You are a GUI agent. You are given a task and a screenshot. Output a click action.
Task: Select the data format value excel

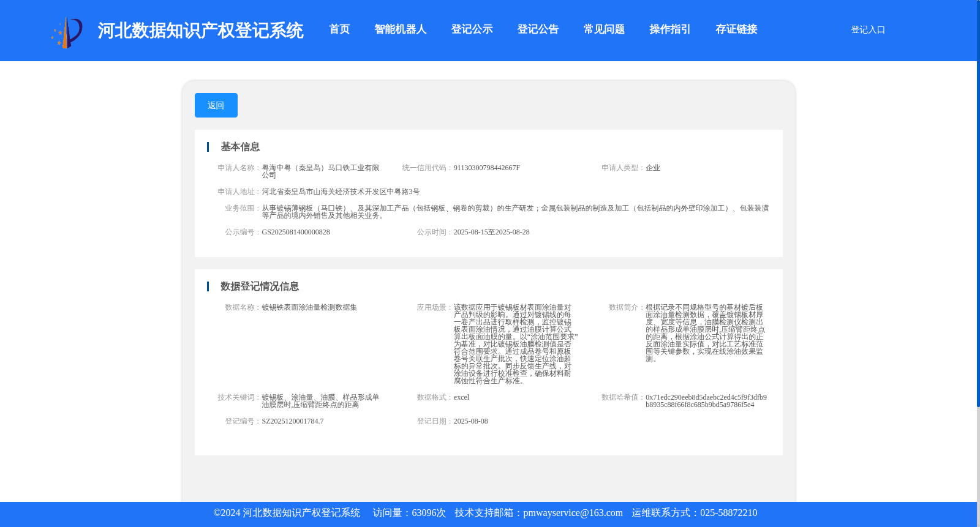[x=461, y=397]
